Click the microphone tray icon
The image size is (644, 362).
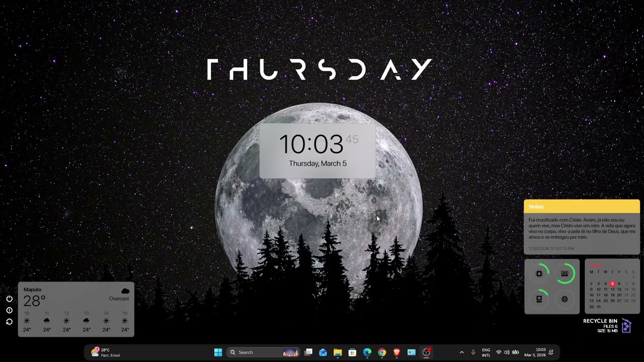[x=473, y=352]
